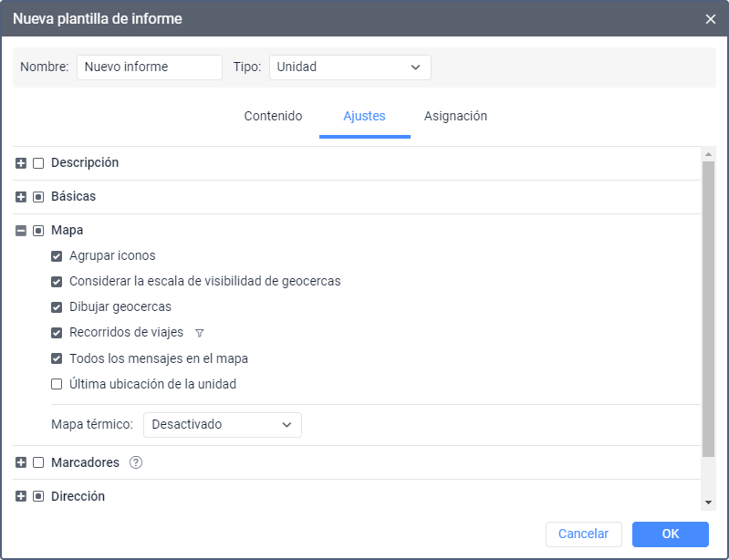Screen dimensions: 729x560
Task: Click the help icon next to Marcadores
Action: 136,462
